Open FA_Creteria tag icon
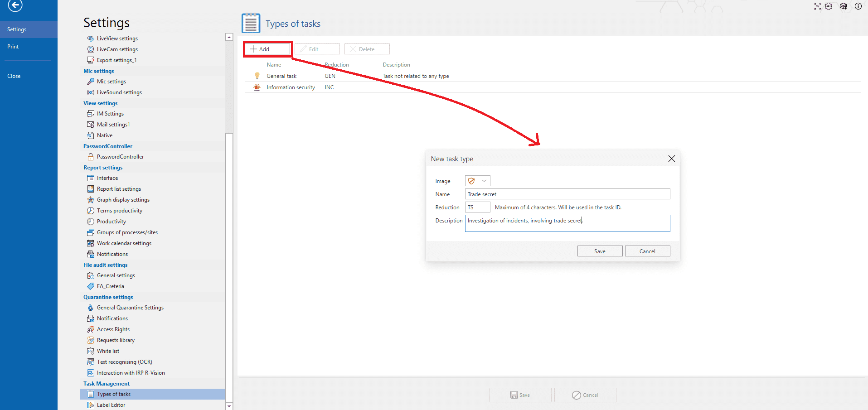This screenshot has width=868, height=410. [x=91, y=286]
